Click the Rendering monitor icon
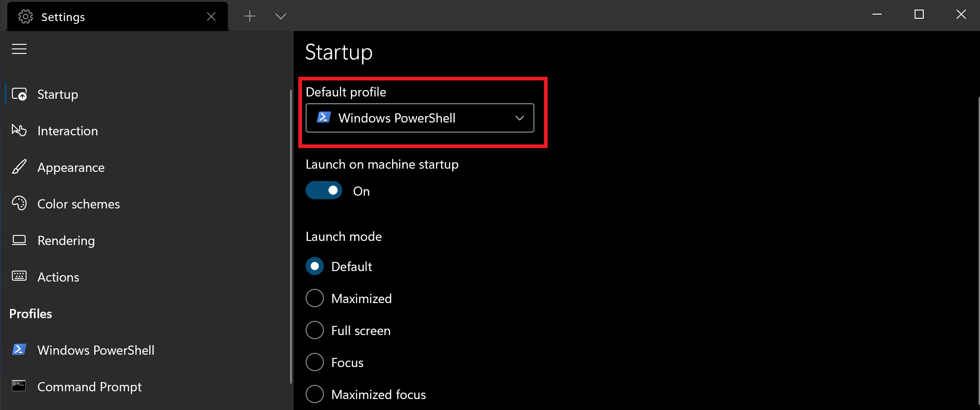The width and height of the screenshot is (980, 410). 19,240
